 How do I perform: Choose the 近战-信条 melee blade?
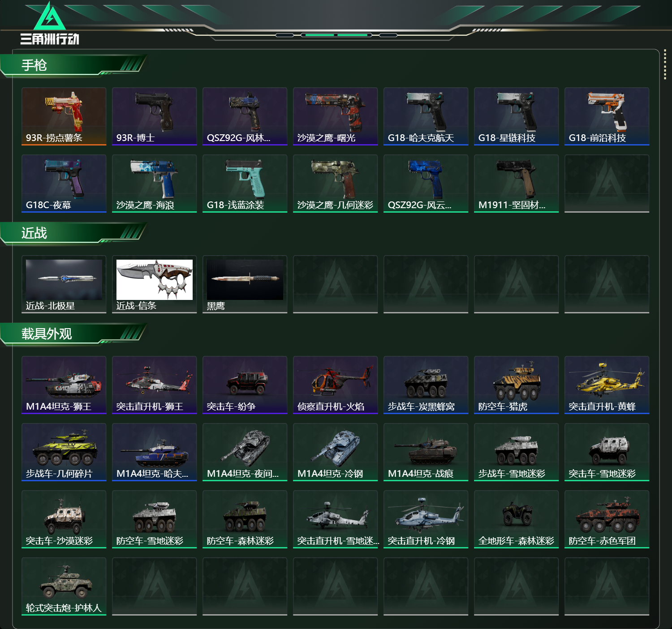pyautogui.click(x=155, y=284)
